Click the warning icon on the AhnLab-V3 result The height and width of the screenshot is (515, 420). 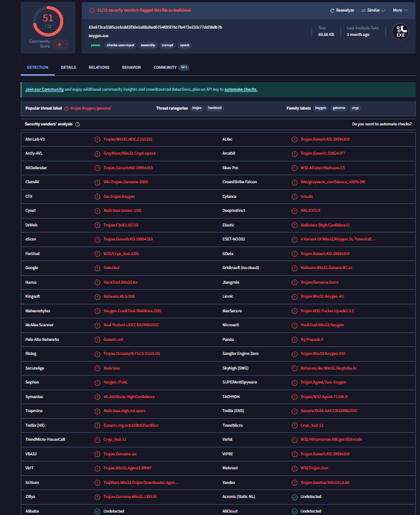[97, 139]
